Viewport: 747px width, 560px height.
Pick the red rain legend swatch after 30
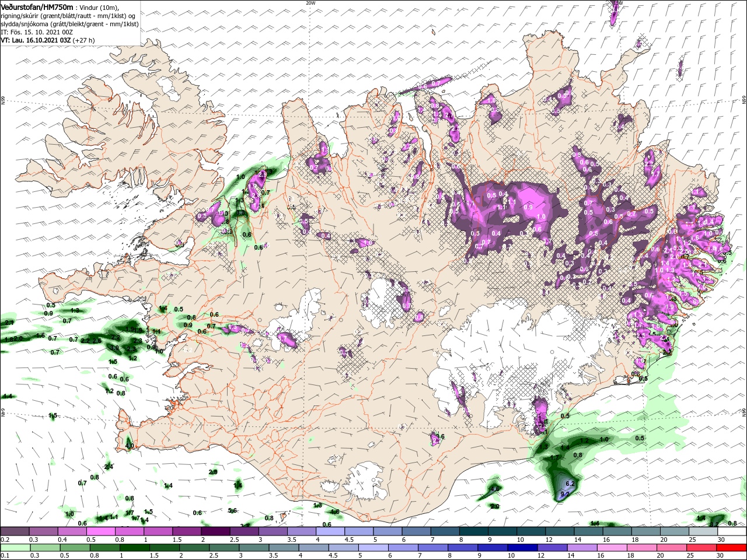click(732, 548)
